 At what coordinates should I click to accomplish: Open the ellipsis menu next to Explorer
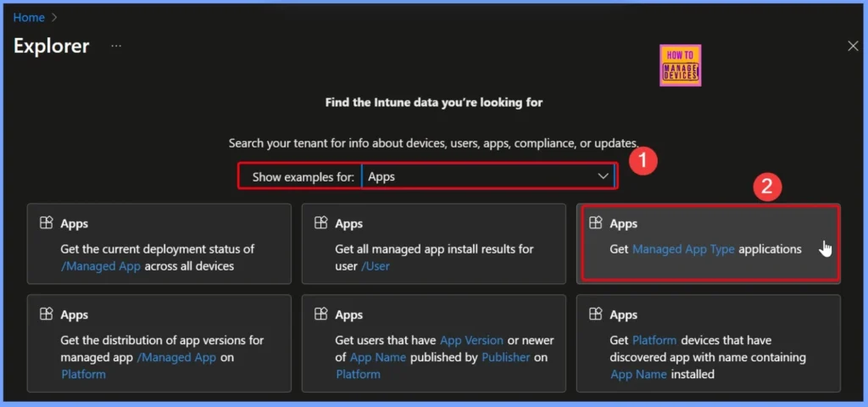tap(115, 47)
